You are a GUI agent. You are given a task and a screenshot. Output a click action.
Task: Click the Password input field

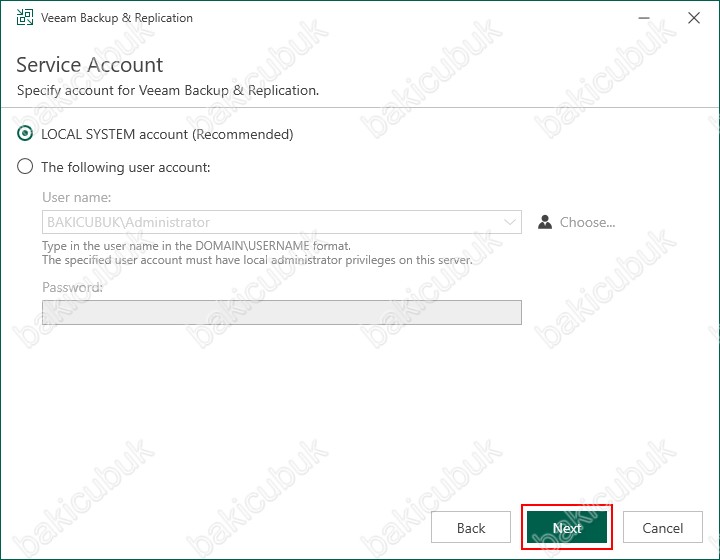click(281, 313)
